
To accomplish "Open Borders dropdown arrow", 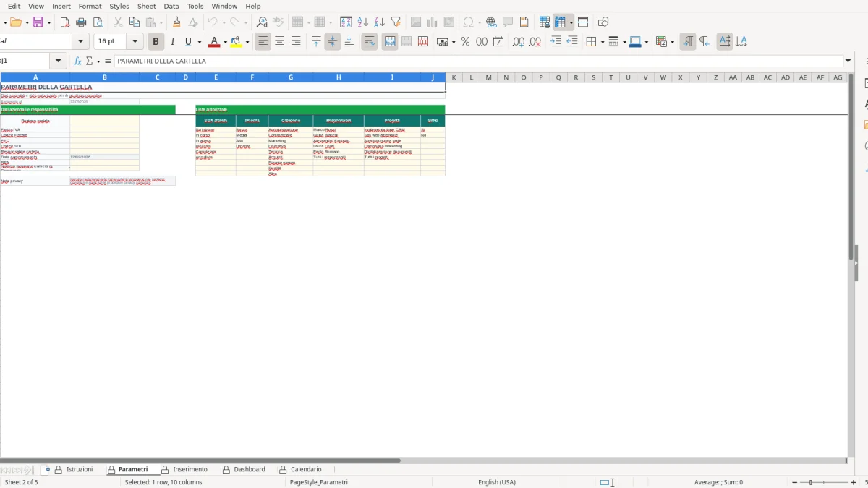I will [x=603, y=42].
